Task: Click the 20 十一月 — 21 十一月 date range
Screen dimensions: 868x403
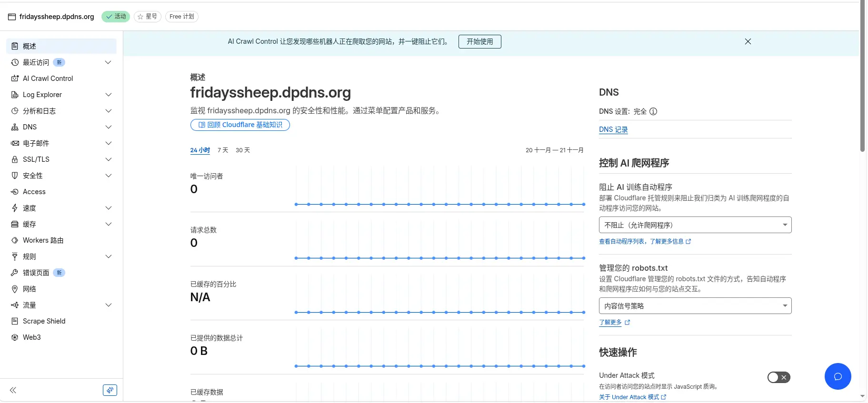Action: [555, 150]
